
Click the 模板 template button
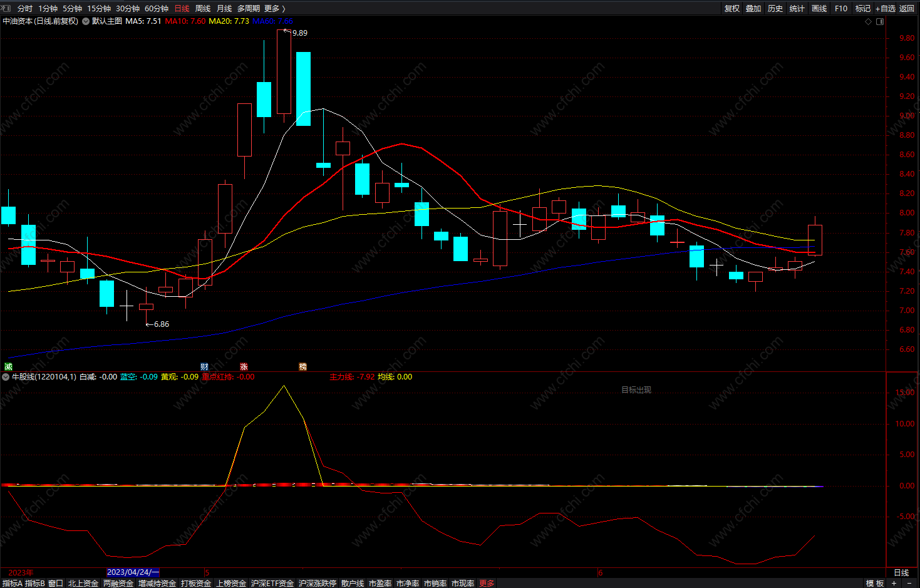[875, 583]
